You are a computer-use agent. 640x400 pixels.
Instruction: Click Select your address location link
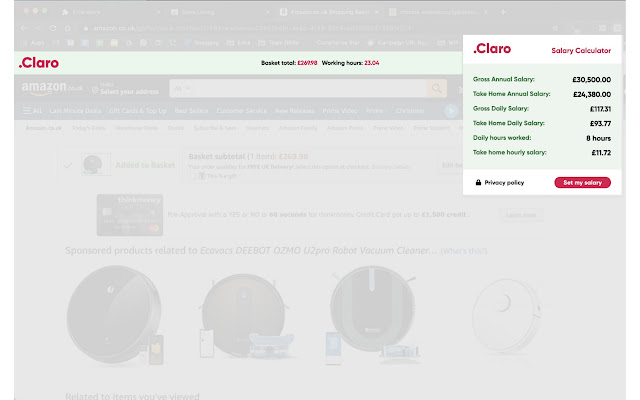click(125, 89)
